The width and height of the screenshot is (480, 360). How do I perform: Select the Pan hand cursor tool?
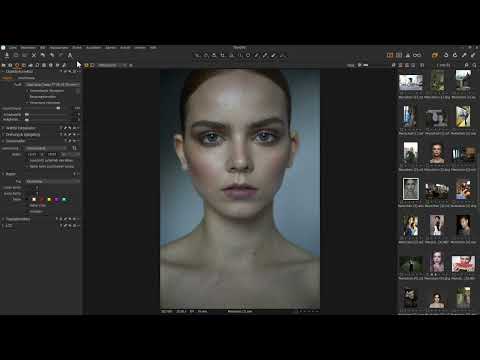(206, 55)
